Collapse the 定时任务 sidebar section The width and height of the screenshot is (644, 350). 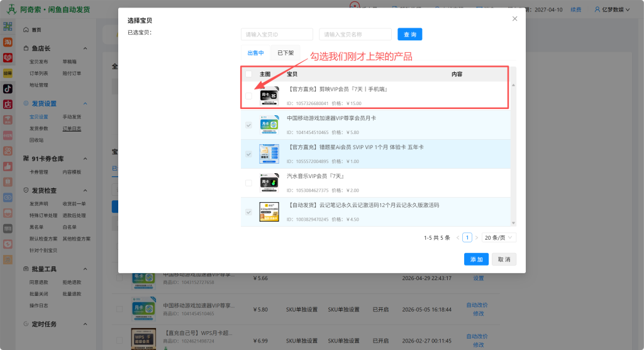pyautogui.click(x=85, y=324)
